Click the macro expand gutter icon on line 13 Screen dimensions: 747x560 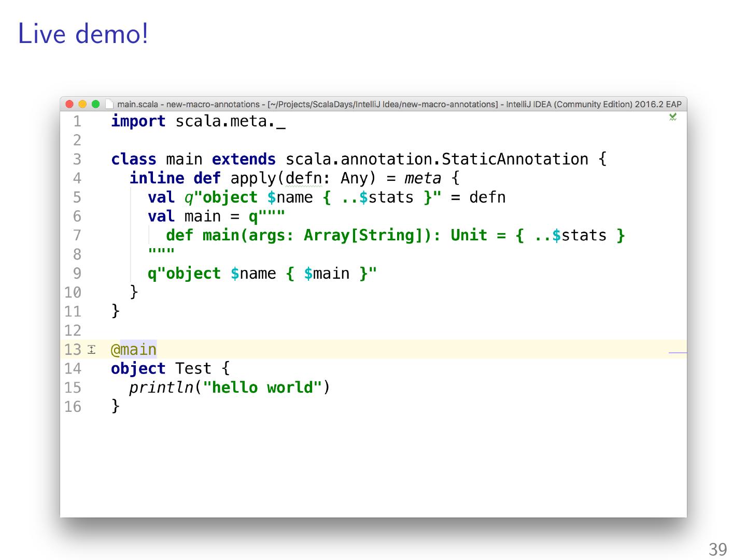[92, 350]
